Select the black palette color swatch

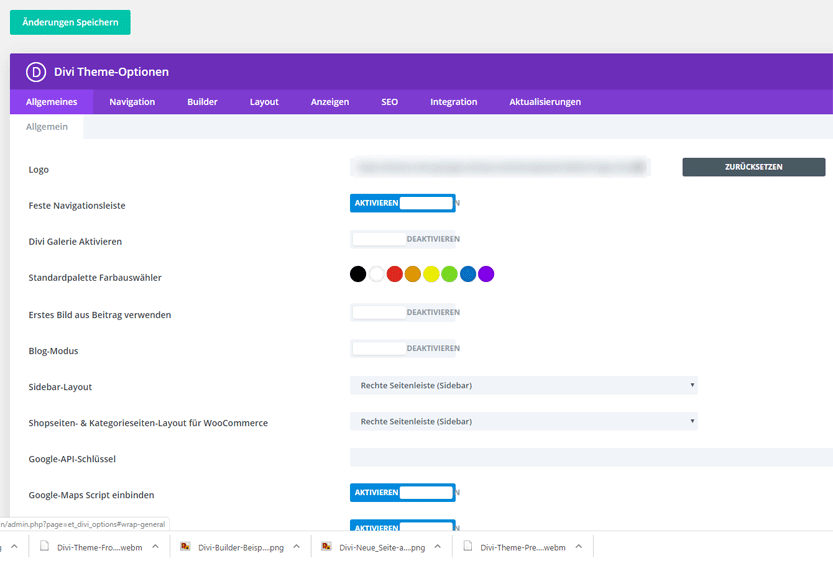click(358, 274)
